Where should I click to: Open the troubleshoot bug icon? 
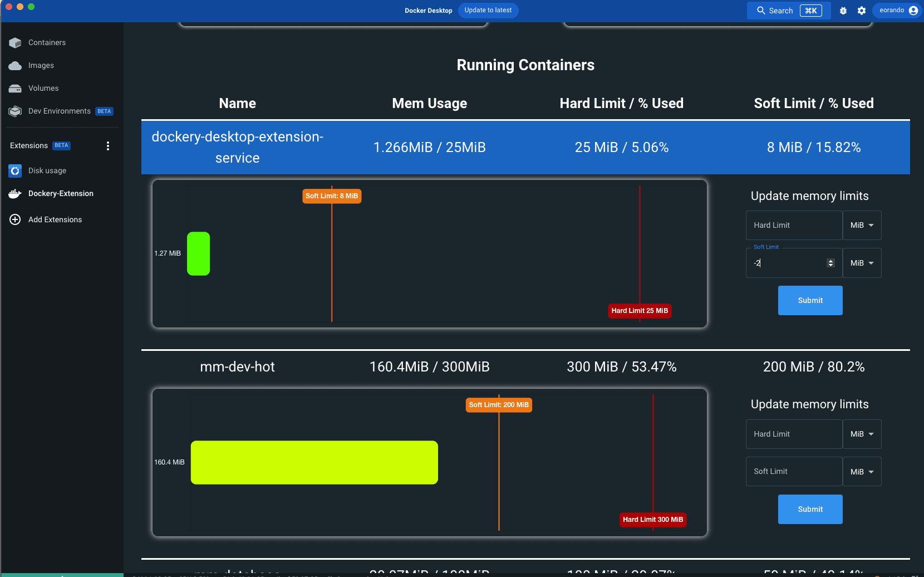[x=843, y=11]
